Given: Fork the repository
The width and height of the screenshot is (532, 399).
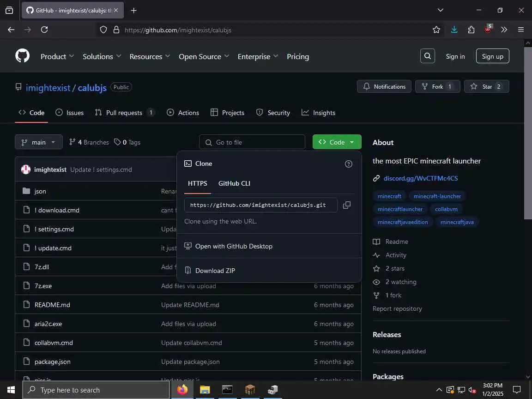Looking at the screenshot, I should tap(437, 86).
